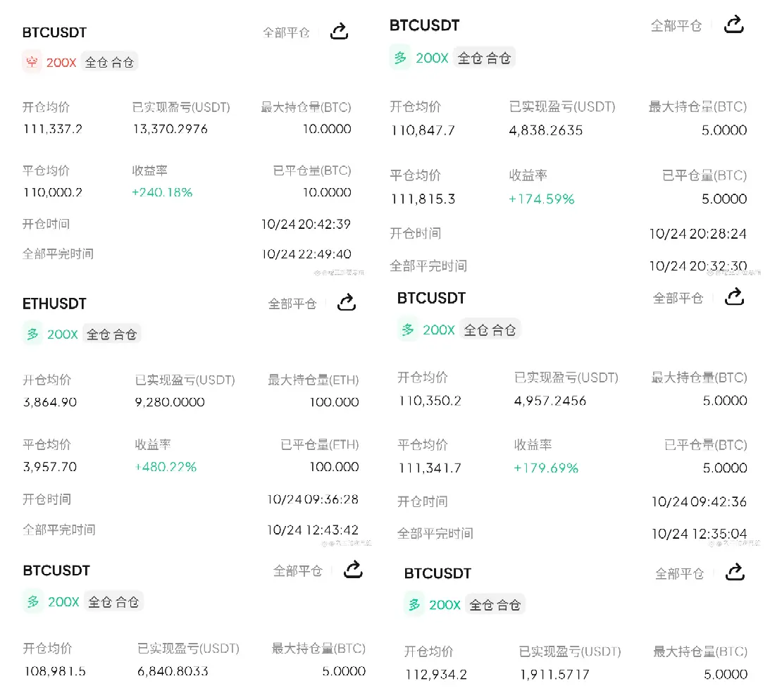770x700 pixels.
Task: Click the green 多 badge on the ETHUSDT card
Action: pos(33,334)
